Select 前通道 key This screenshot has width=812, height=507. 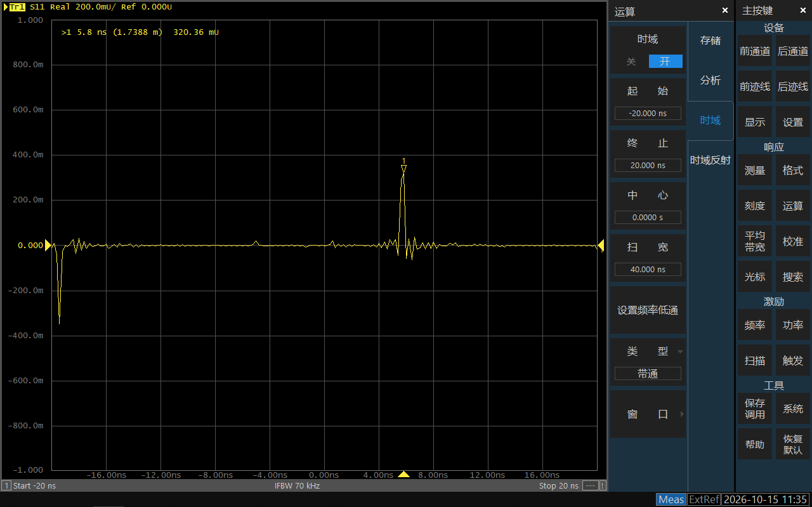coord(755,51)
